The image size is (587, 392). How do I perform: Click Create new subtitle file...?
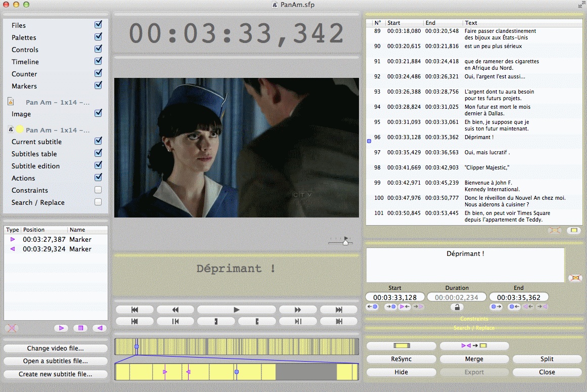[56, 374]
